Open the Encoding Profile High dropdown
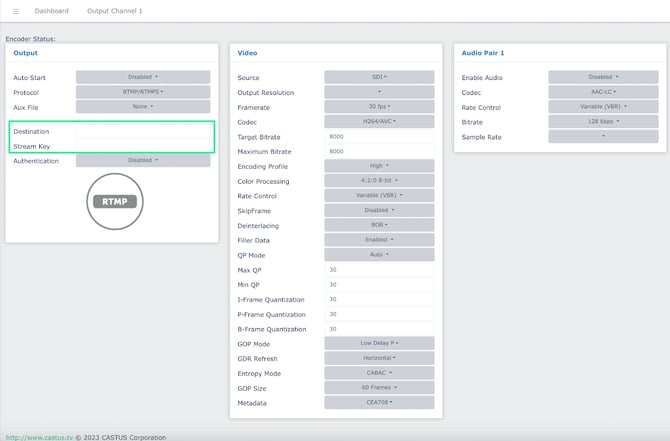This screenshot has height=441, width=670. [379, 166]
